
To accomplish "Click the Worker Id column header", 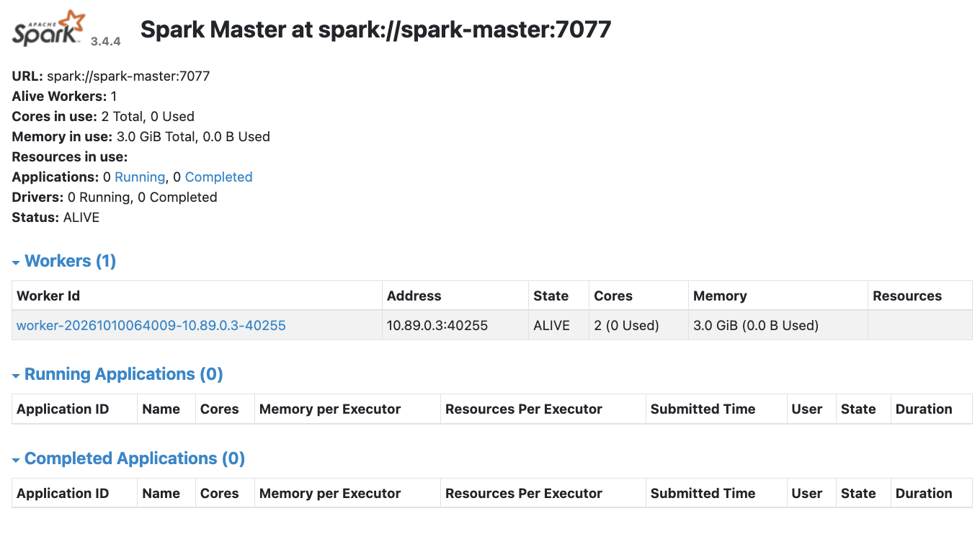I will [197, 296].
